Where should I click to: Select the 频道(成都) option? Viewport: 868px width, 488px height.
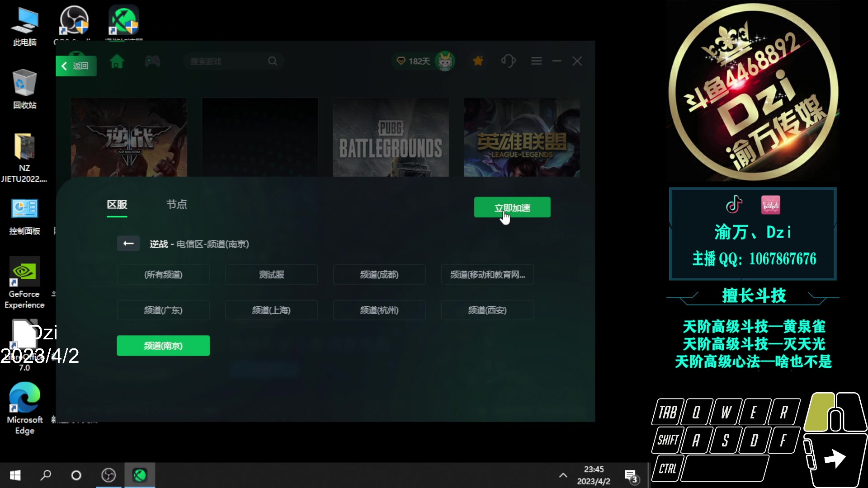379,275
